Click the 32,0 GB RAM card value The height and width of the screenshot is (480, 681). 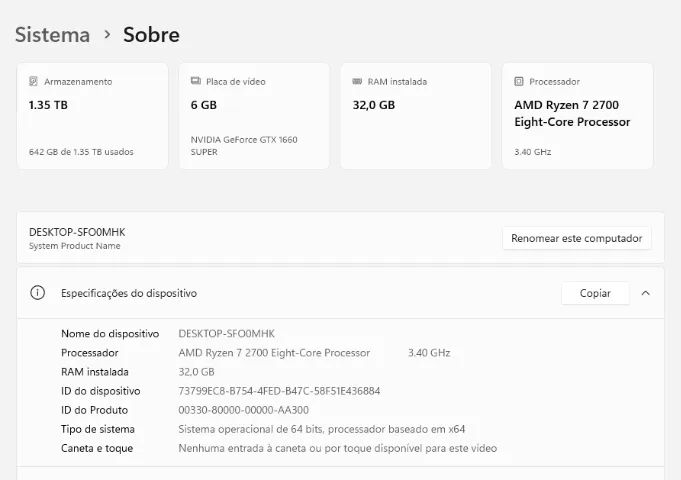(x=374, y=105)
